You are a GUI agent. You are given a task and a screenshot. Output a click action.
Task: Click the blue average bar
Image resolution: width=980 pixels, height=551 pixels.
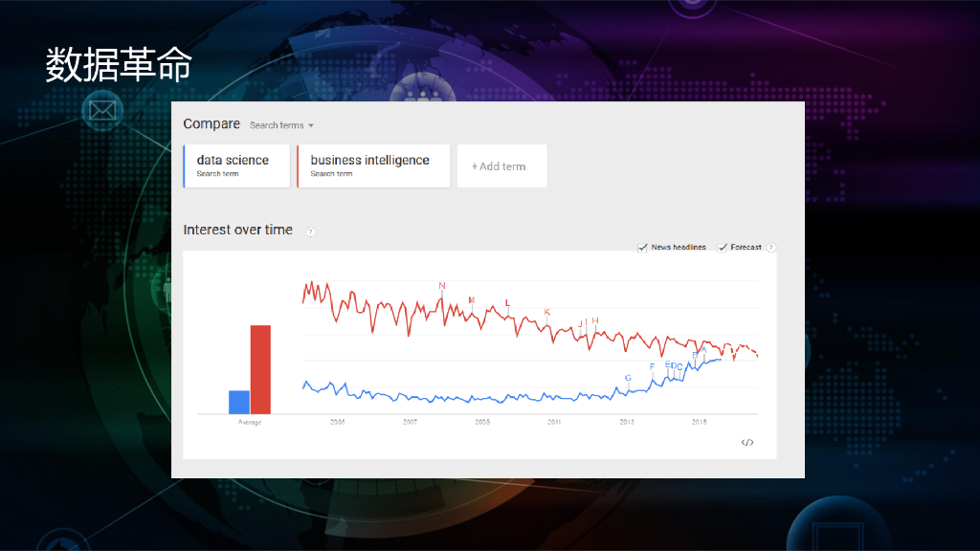coord(238,402)
